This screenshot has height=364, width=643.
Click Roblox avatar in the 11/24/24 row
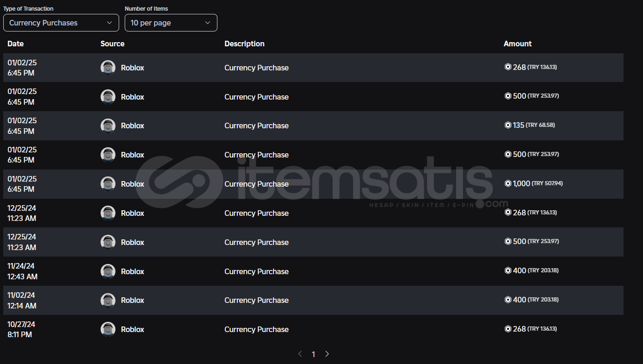(108, 271)
